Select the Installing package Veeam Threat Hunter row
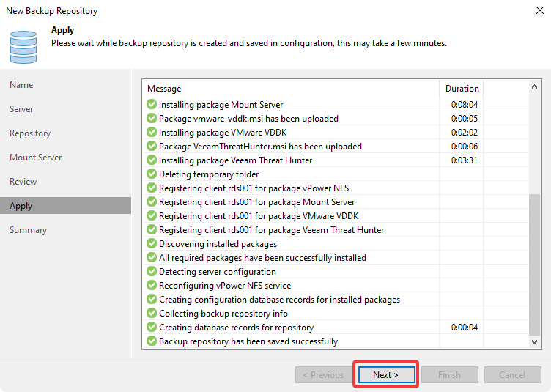This screenshot has width=551, height=392. pos(235,160)
